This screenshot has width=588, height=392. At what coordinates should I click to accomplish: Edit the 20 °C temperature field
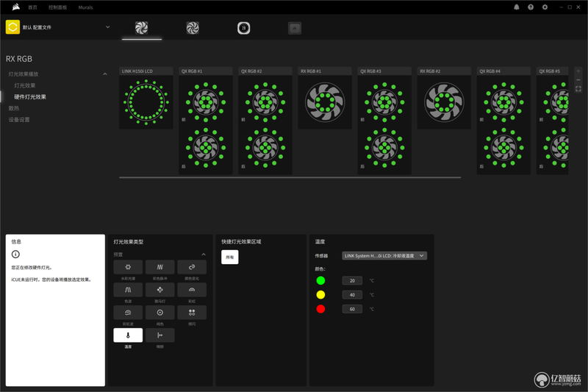[352, 281]
